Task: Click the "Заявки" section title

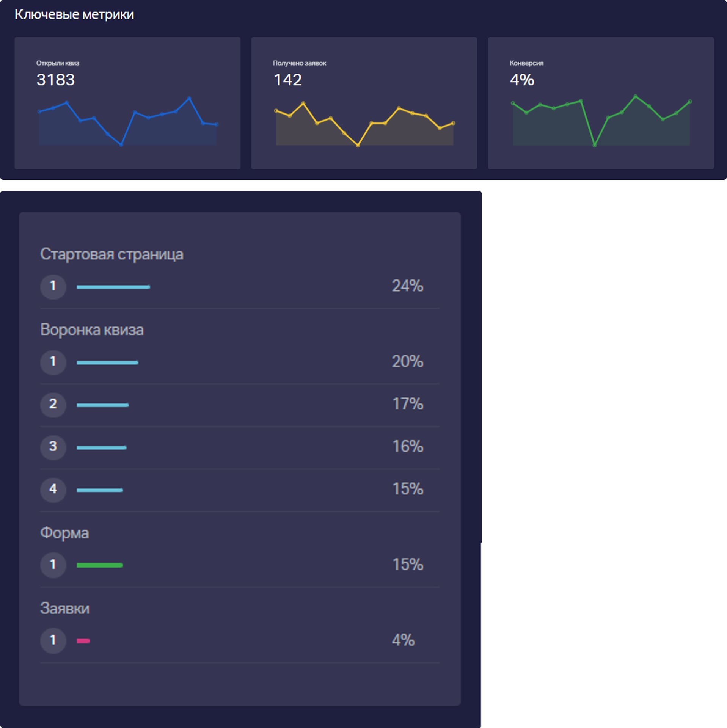Action: (x=65, y=608)
